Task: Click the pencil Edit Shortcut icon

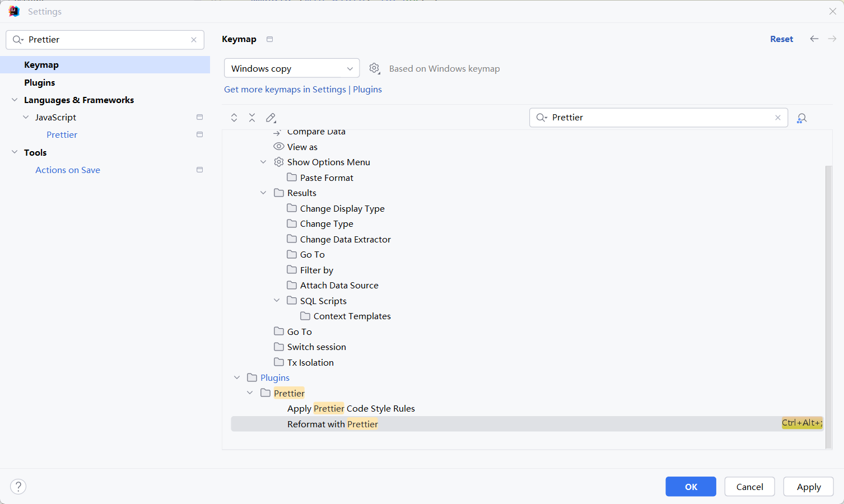Action: pyautogui.click(x=271, y=118)
